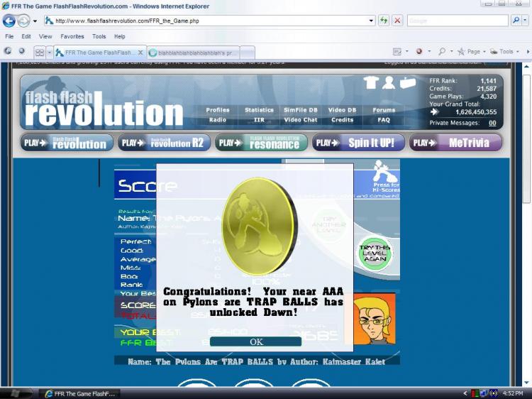Open the Statistics link
The image size is (532, 399).
pos(259,110)
